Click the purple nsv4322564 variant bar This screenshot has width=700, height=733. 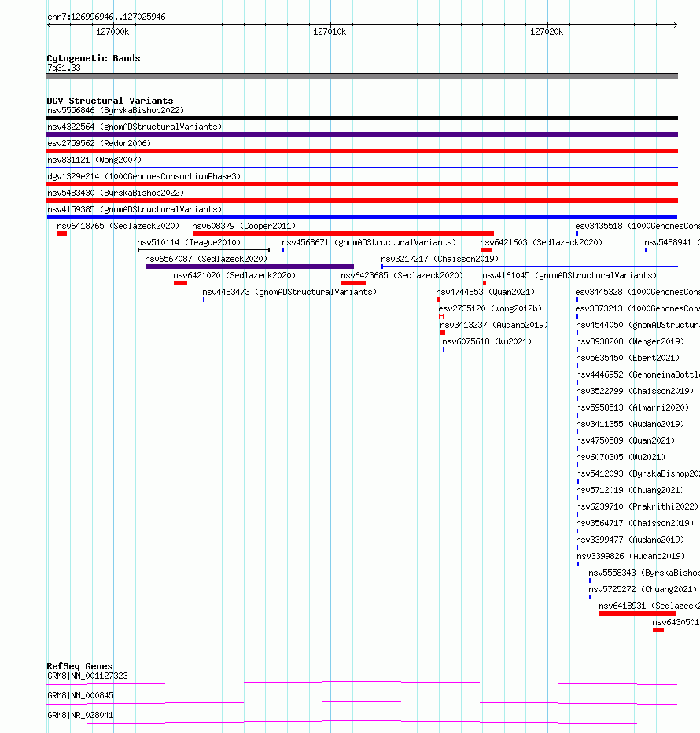(x=362, y=134)
